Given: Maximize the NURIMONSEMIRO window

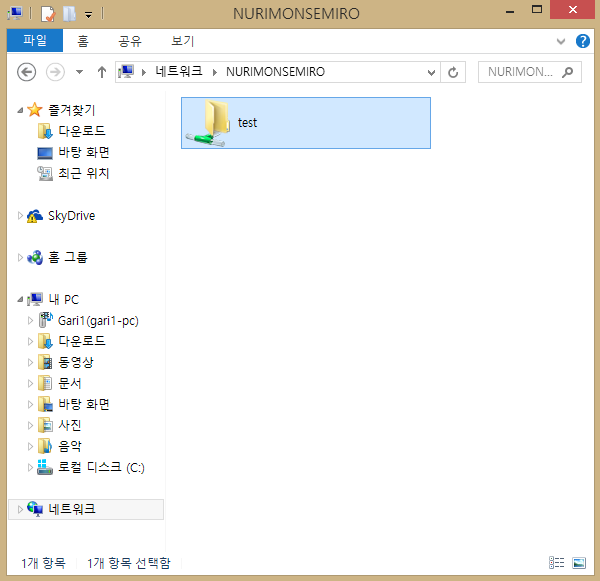Looking at the screenshot, I should click(x=536, y=10).
